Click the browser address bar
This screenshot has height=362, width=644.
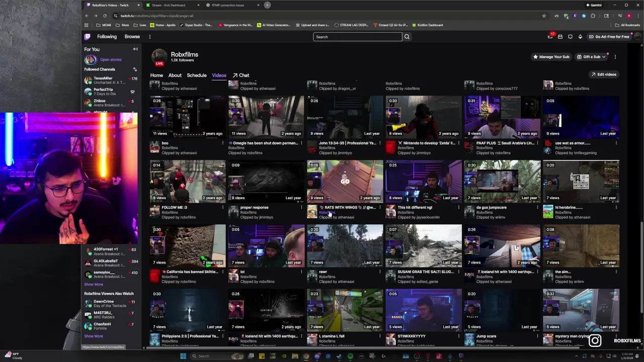(327, 16)
